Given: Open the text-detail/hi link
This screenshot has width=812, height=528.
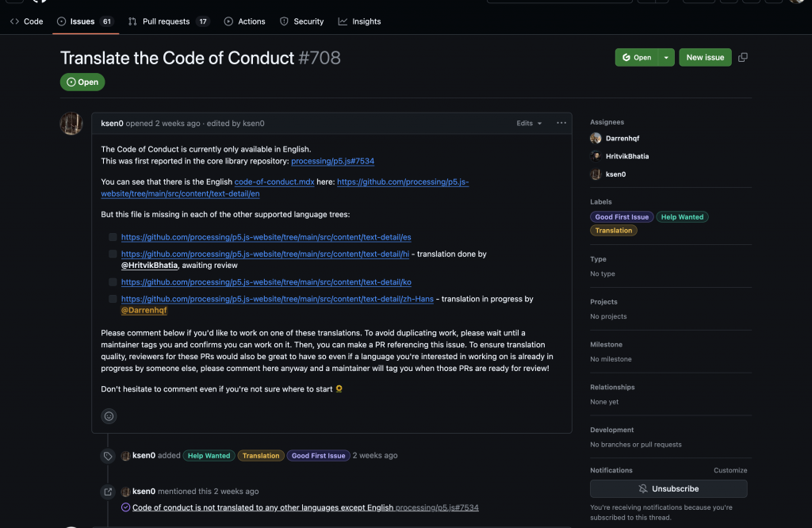Looking at the screenshot, I should tap(265, 254).
